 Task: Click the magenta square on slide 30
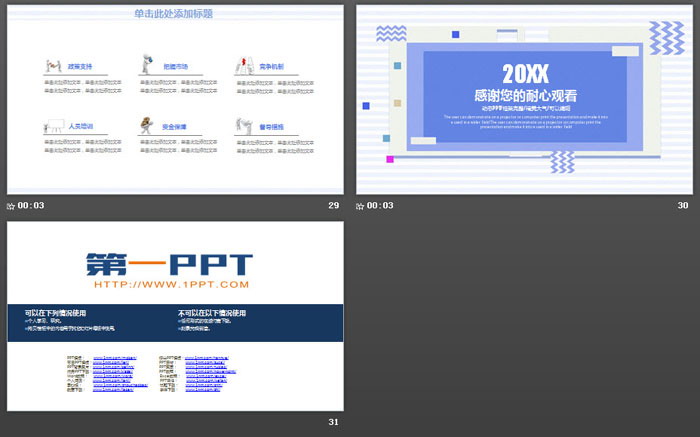(390, 159)
